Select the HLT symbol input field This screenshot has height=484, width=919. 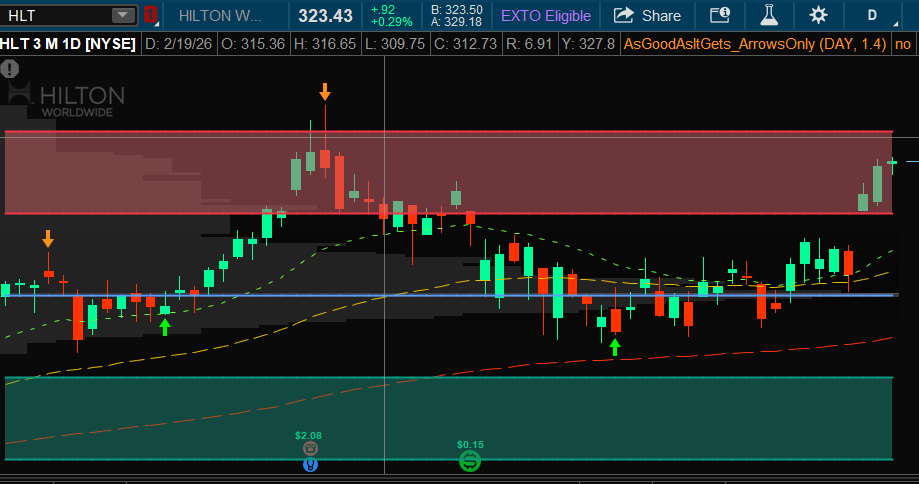(55, 15)
